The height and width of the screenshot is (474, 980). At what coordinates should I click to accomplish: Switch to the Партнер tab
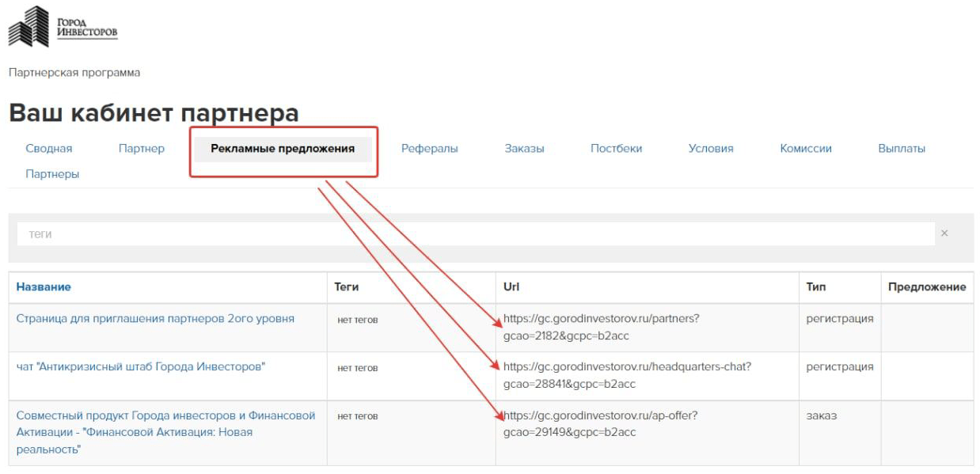pos(142,148)
